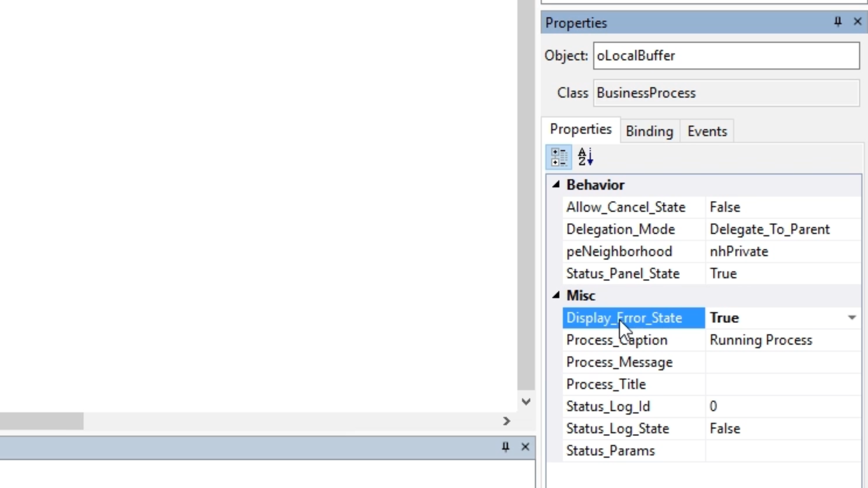This screenshot has height=488, width=868.
Task: Switch to the Events tab
Action: click(707, 131)
